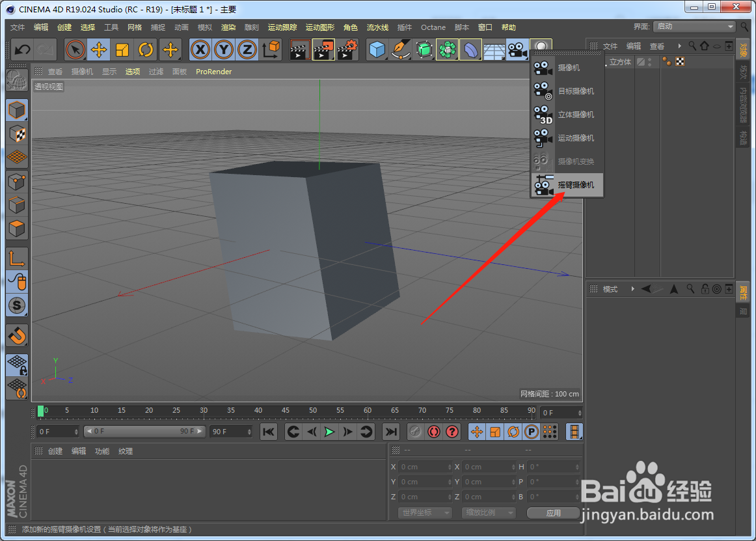Choose 运动摄像机 from the menu
Screen dimensions: 756x541
tap(567, 138)
